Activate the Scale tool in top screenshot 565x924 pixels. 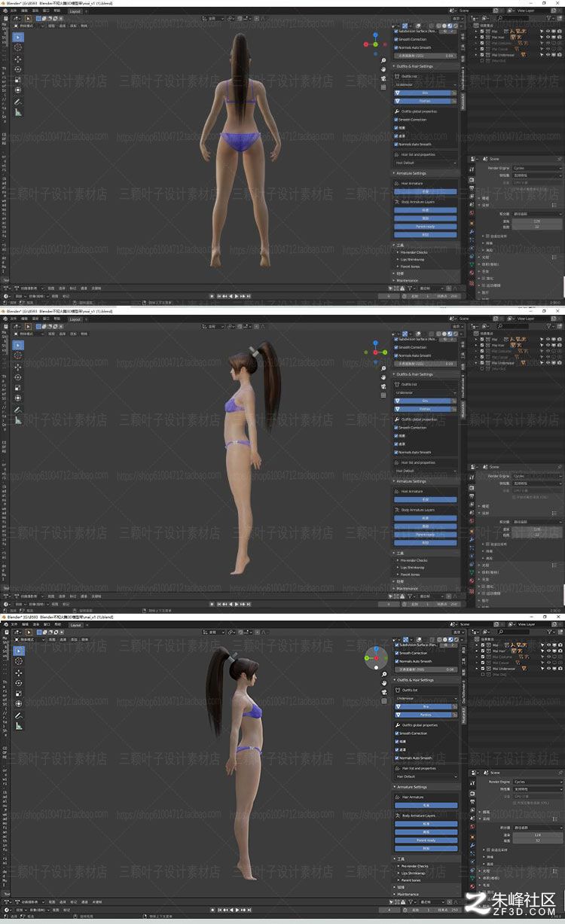tap(18, 79)
